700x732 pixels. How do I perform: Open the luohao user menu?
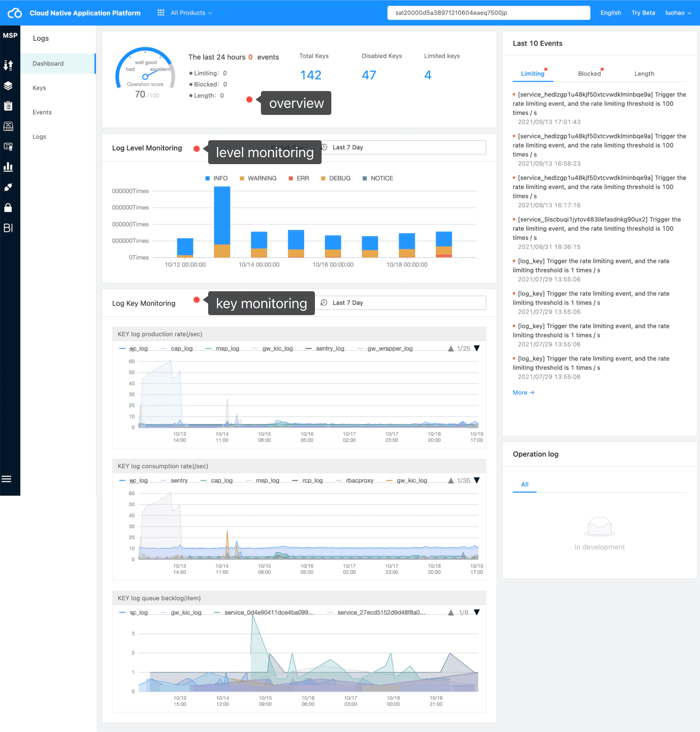click(678, 13)
